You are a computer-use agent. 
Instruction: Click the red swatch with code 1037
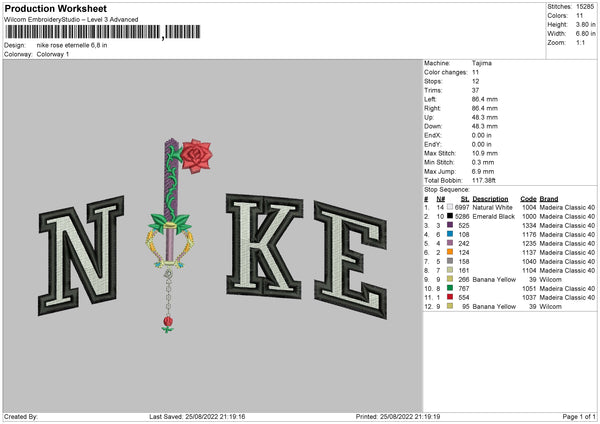pos(450,297)
